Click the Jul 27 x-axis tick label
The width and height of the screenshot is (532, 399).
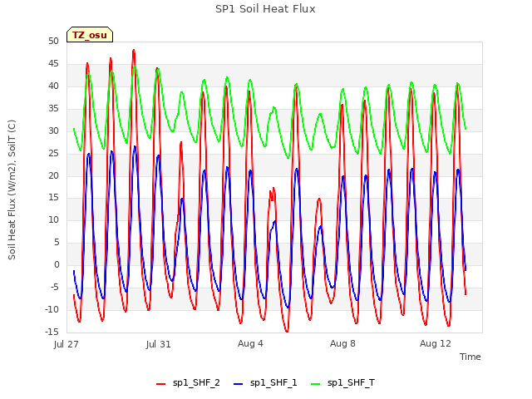point(66,344)
